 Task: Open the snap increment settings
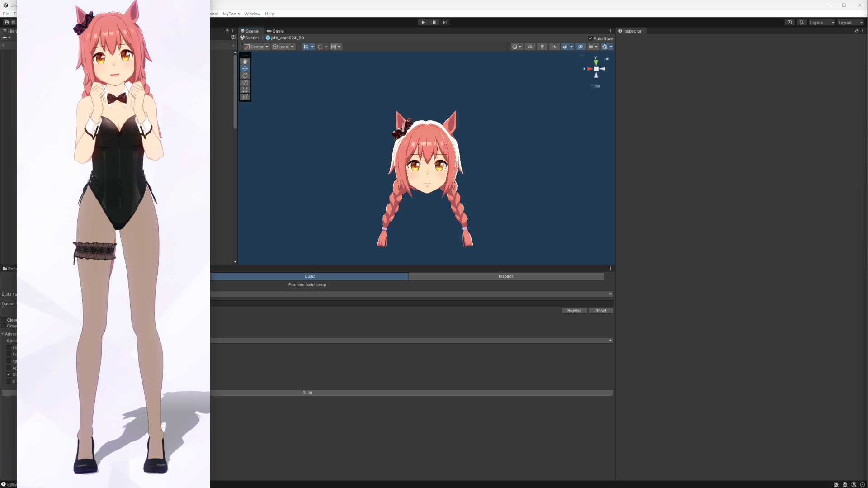coord(339,47)
